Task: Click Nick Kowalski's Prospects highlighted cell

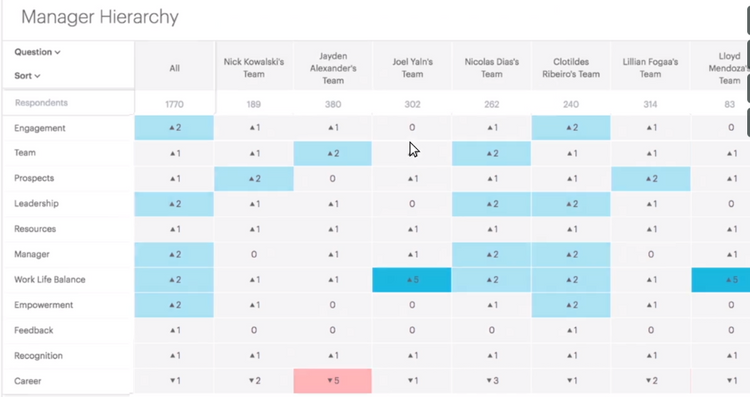Action: (x=254, y=178)
